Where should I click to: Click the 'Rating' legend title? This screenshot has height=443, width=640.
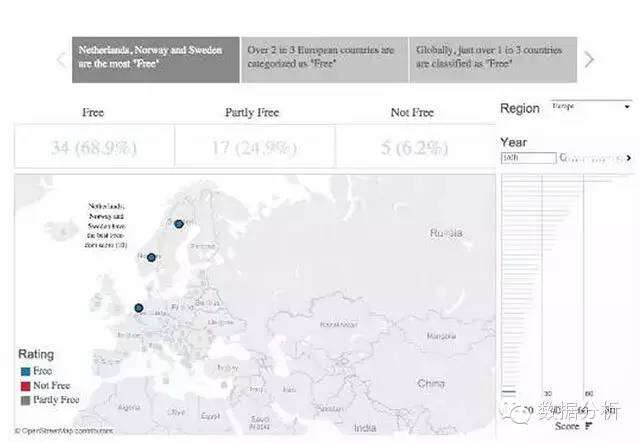tap(36, 354)
